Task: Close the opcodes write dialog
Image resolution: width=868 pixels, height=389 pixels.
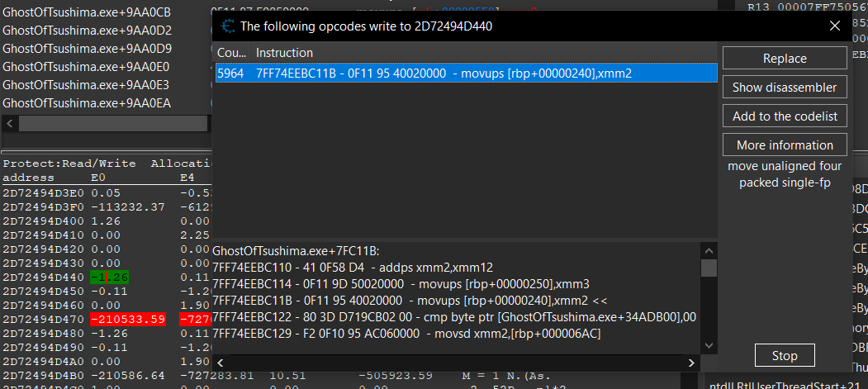Action: (x=835, y=26)
